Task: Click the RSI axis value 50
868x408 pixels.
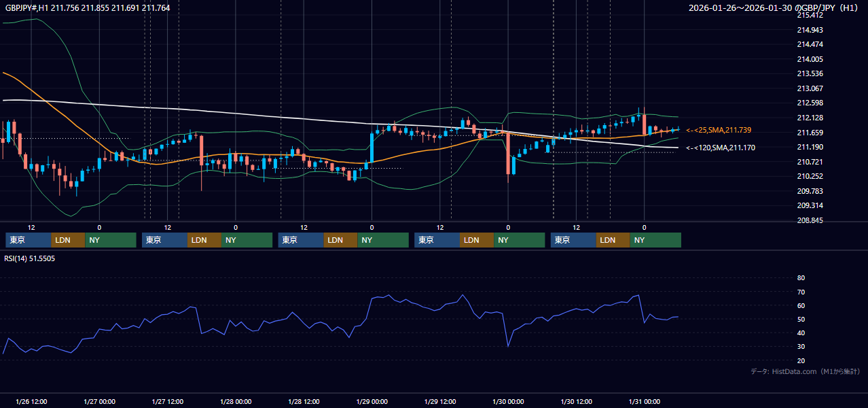Action: (x=801, y=319)
